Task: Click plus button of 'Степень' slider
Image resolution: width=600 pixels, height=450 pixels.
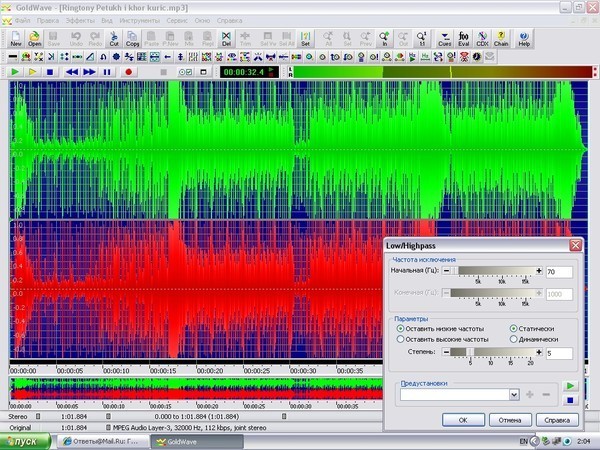Action: (539, 352)
